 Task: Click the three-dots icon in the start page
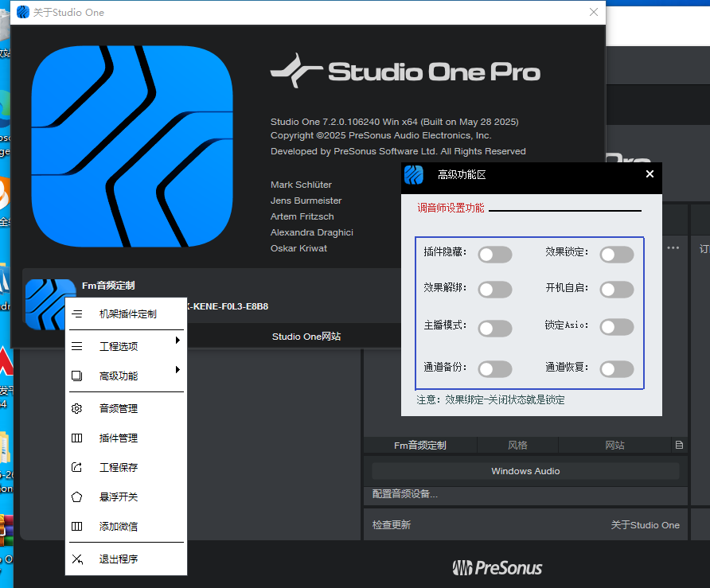pos(673,247)
